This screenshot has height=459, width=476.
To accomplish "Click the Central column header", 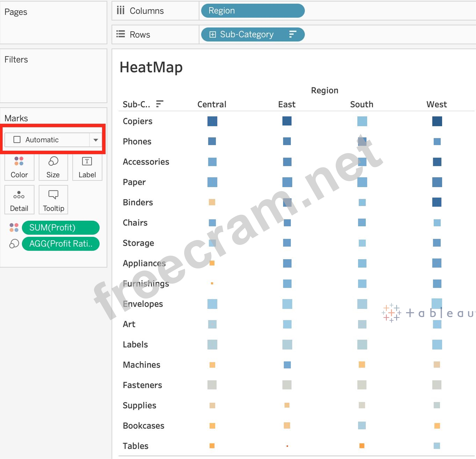I will pyautogui.click(x=212, y=104).
